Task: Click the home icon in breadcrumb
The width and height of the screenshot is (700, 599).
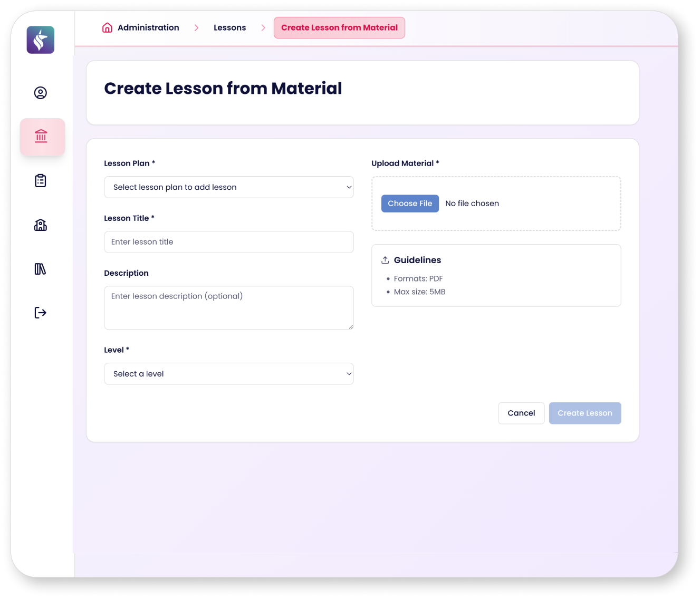Action: (x=107, y=28)
